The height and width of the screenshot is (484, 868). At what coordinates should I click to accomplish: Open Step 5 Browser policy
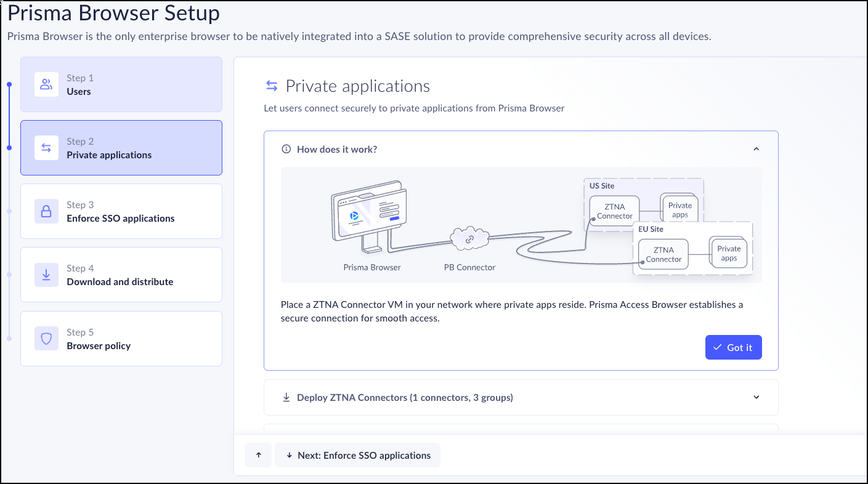(121, 339)
